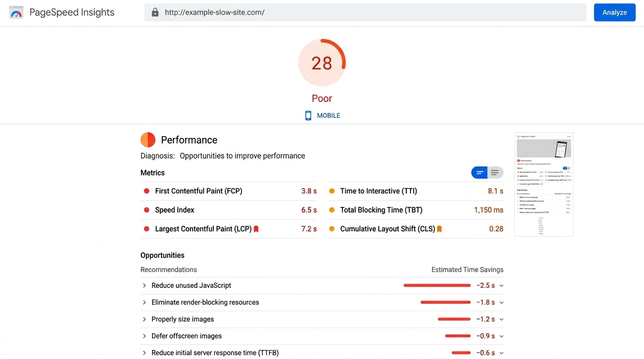
Task: Open the page screenshot thumbnail
Action: (544, 185)
